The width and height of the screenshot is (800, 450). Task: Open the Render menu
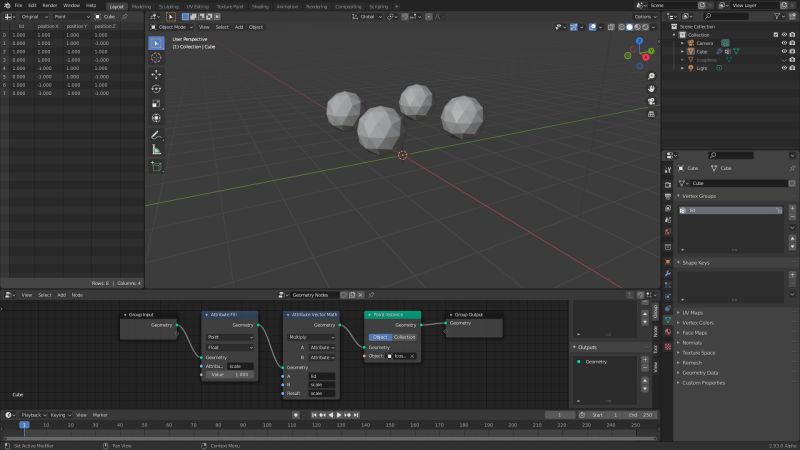click(x=49, y=6)
